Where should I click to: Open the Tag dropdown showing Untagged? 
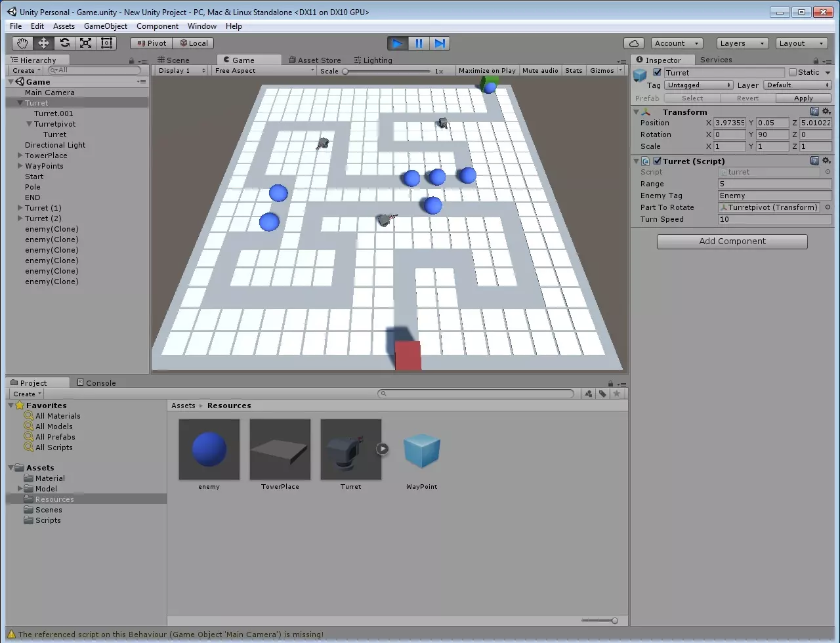click(x=699, y=85)
